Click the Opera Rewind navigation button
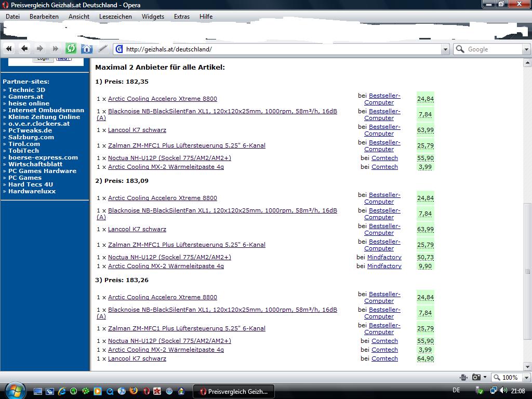This screenshot has height=399, width=532. (x=9, y=49)
